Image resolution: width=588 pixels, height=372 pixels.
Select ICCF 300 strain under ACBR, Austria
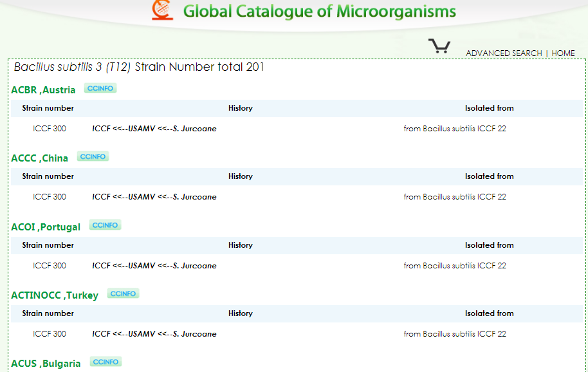point(49,129)
